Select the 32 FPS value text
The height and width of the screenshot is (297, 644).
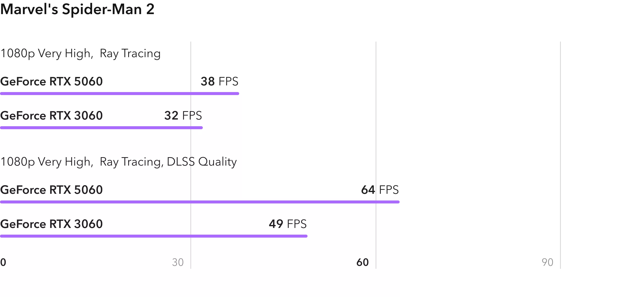point(183,116)
